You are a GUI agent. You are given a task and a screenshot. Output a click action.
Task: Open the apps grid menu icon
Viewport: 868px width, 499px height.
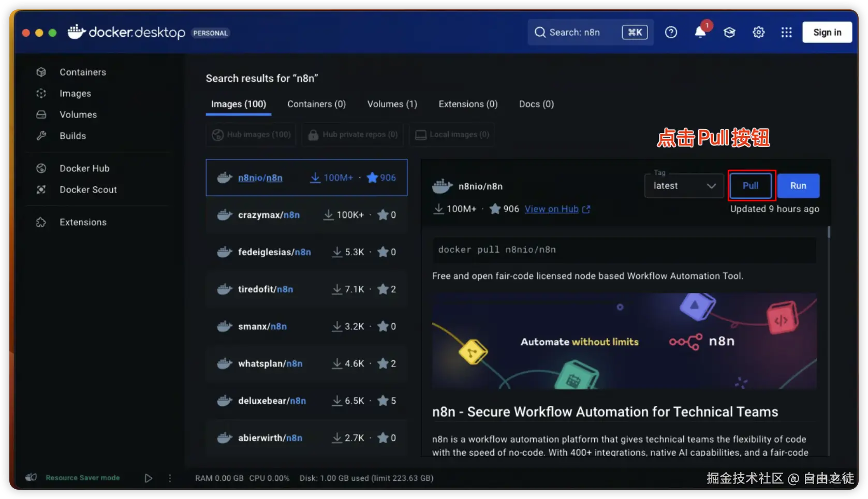coord(786,32)
